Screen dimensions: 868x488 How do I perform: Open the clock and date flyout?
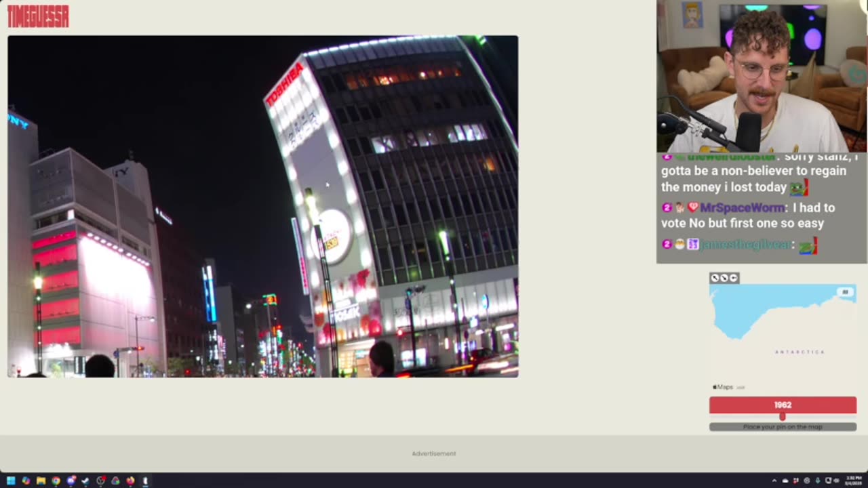pyautogui.click(x=854, y=481)
